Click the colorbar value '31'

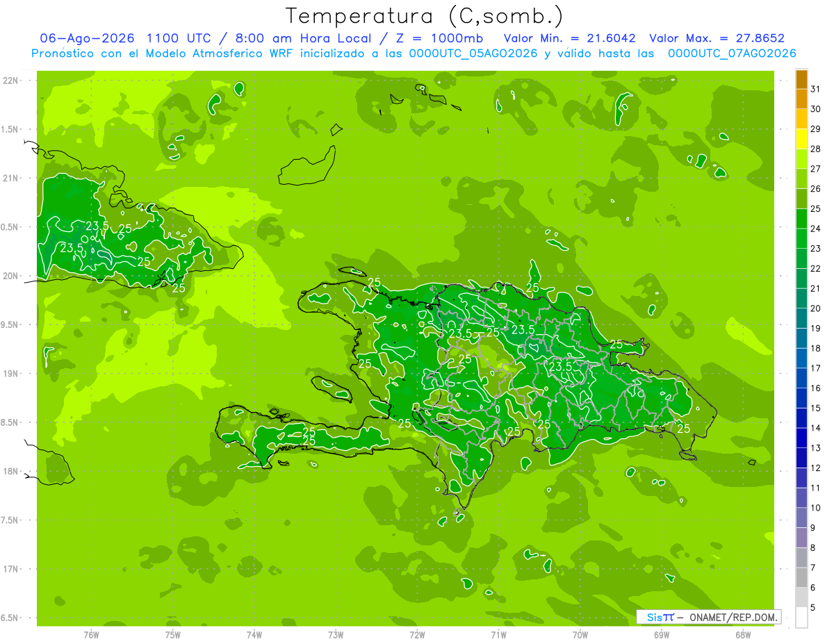[x=816, y=89]
